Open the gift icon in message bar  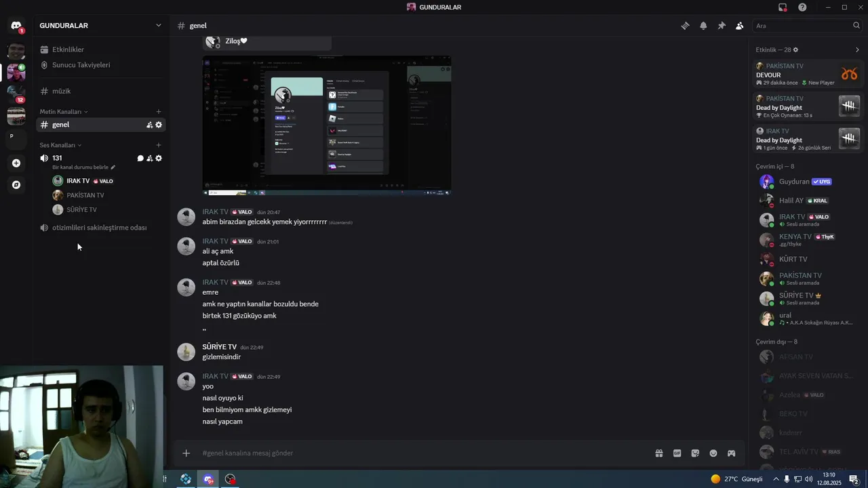click(x=658, y=453)
